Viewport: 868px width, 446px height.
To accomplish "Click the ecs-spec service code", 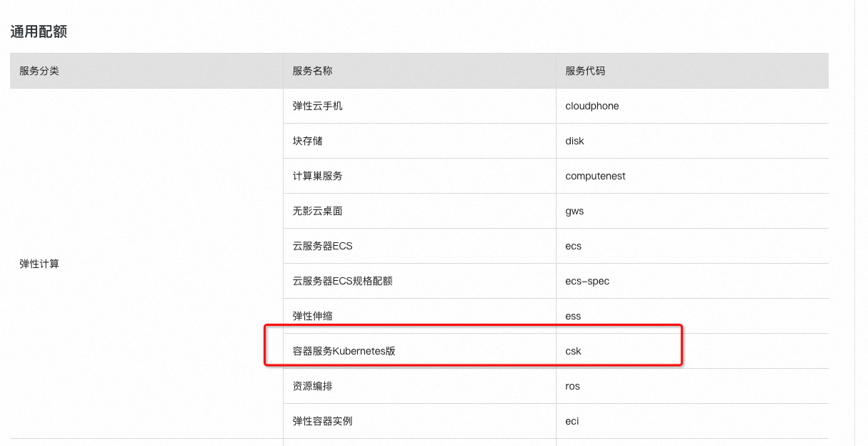I will pyautogui.click(x=587, y=281).
